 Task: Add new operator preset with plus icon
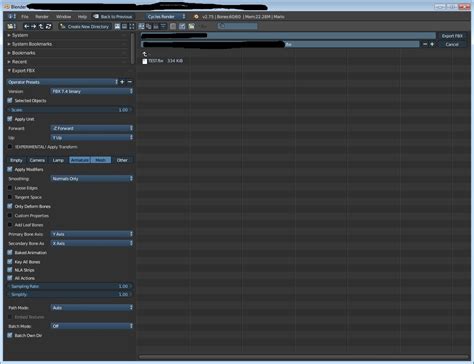(x=122, y=82)
